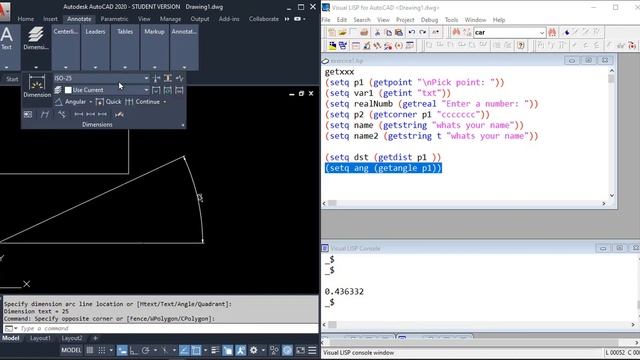Screen dimensions: 640x360
Task: Click the vertical scrollbar in the LISP editor
Action: [611, 133]
